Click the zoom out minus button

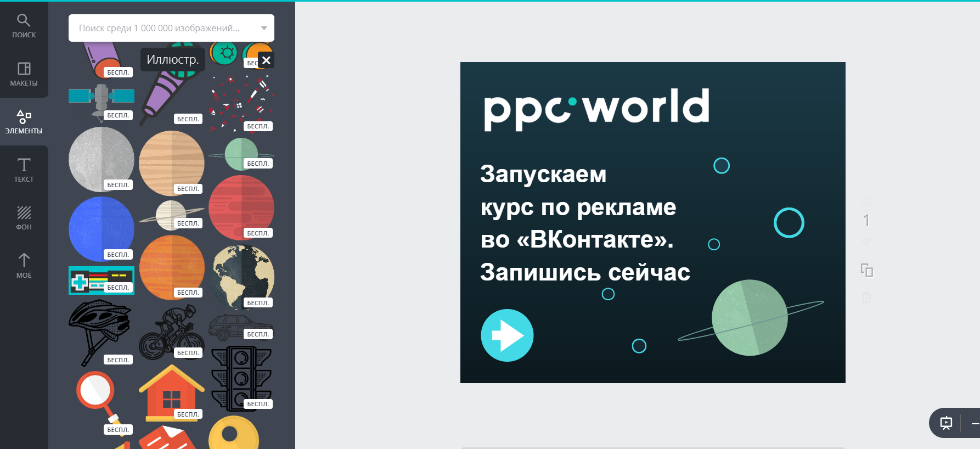975,423
